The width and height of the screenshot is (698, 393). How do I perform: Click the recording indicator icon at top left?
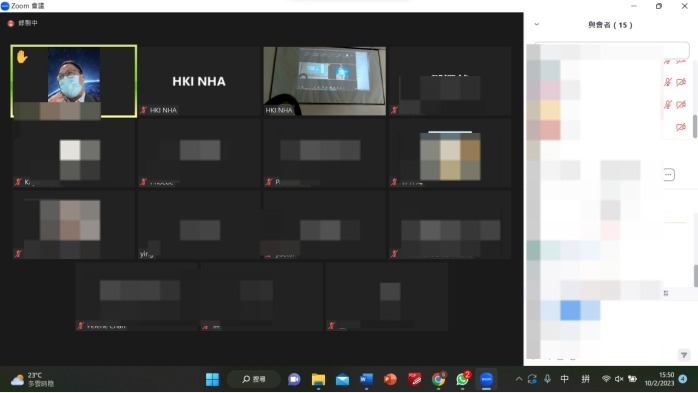pos(11,23)
